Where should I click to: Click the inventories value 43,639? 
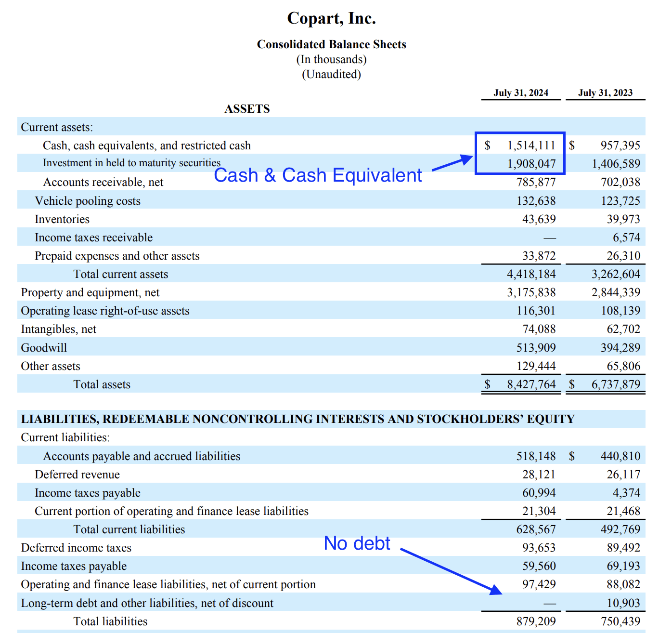click(539, 219)
